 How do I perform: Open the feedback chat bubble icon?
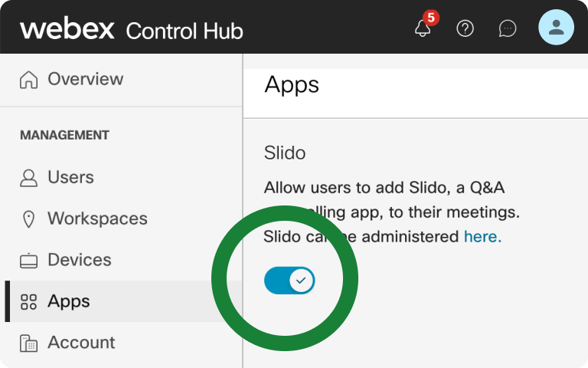[x=507, y=28]
